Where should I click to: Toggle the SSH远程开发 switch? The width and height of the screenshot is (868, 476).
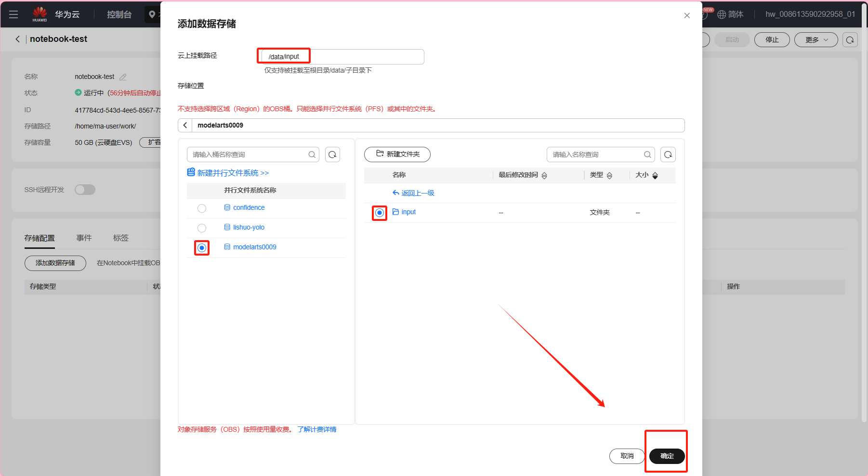85,189
